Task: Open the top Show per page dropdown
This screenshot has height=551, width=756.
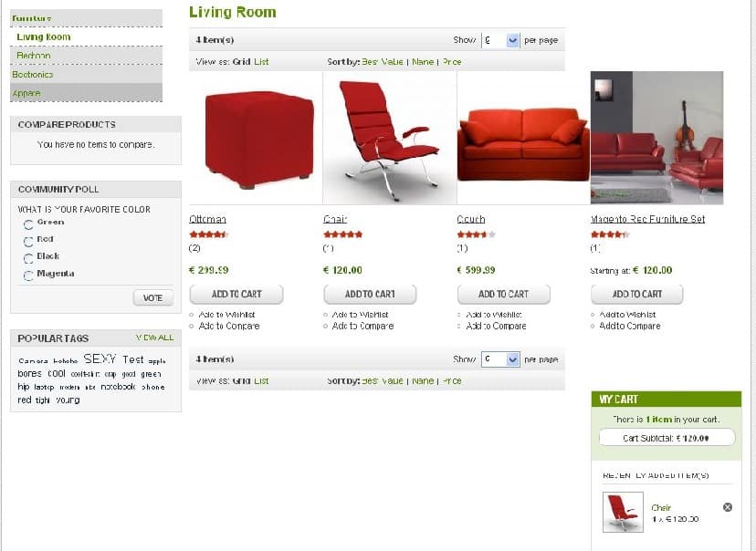Action: 500,40
